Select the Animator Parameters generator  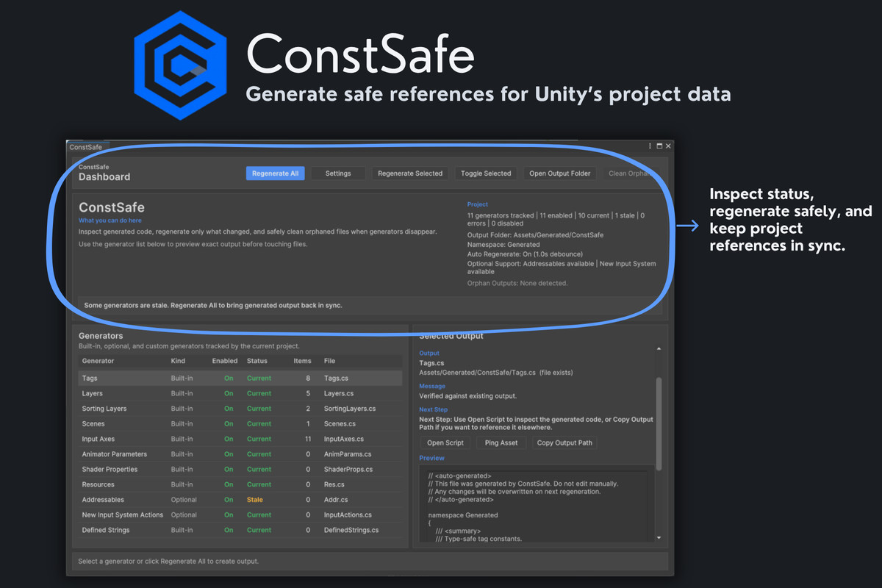point(240,454)
